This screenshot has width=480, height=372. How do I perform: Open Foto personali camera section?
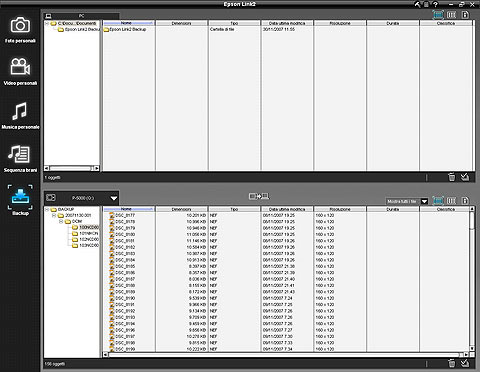20,30
